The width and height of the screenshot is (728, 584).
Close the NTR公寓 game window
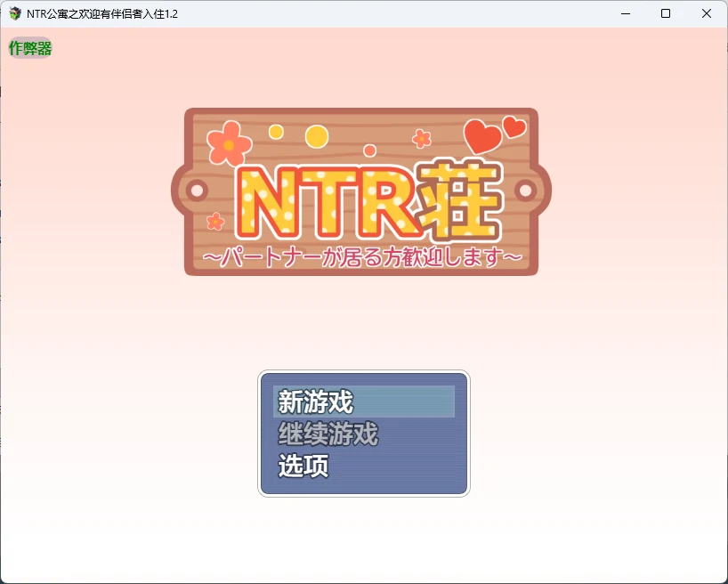click(706, 13)
